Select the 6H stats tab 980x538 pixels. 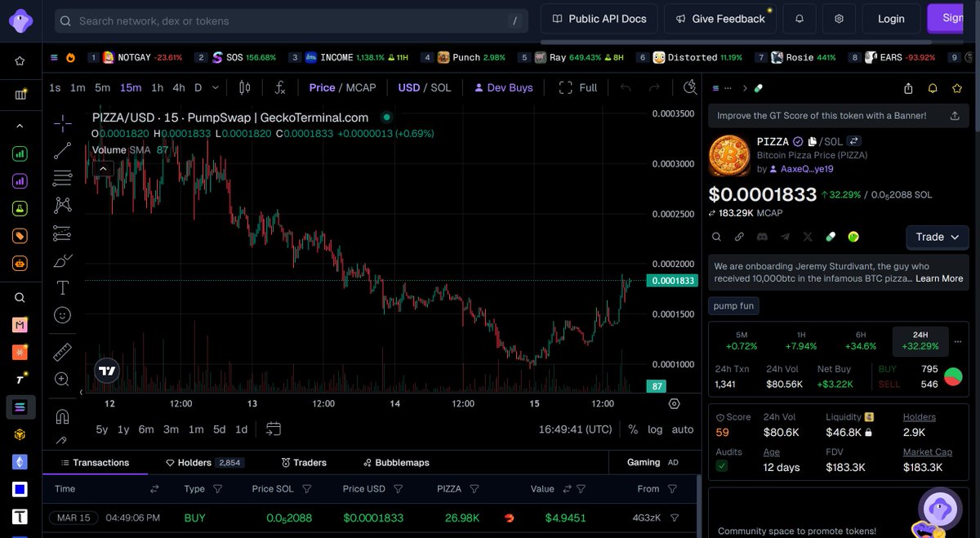click(x=861, y=340)
